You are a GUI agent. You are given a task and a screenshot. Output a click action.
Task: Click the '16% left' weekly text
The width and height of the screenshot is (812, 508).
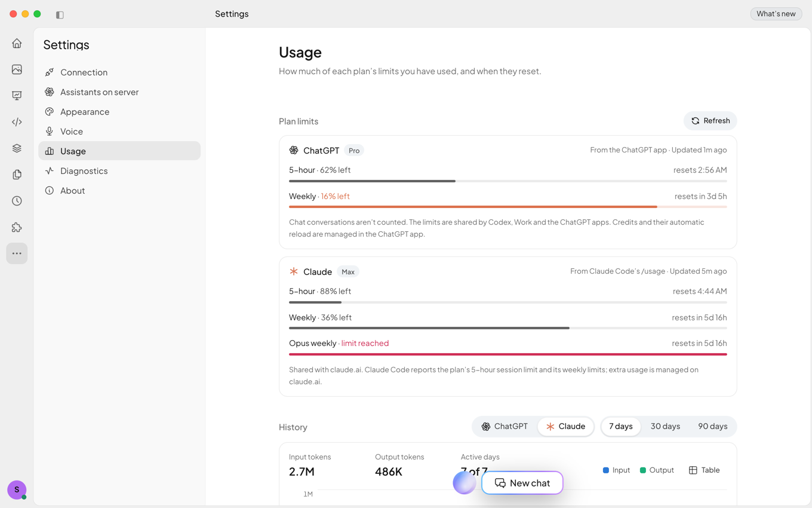pos(335,196)
